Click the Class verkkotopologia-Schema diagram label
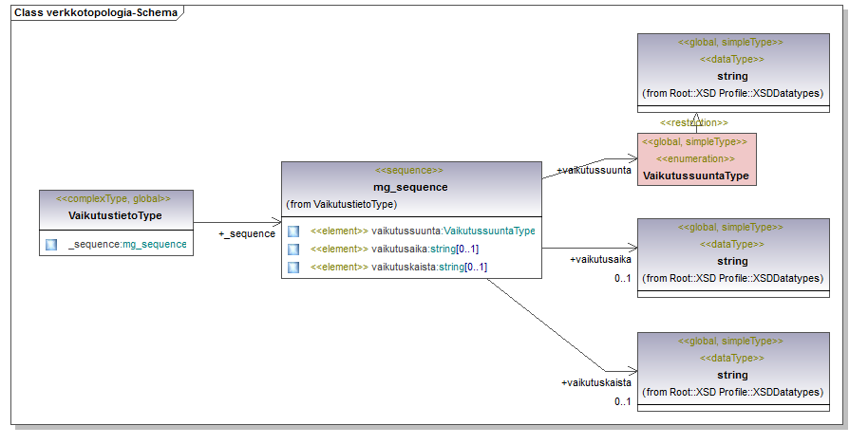Image resolution: width=868 pixels, height=444 pixels. 94,12
